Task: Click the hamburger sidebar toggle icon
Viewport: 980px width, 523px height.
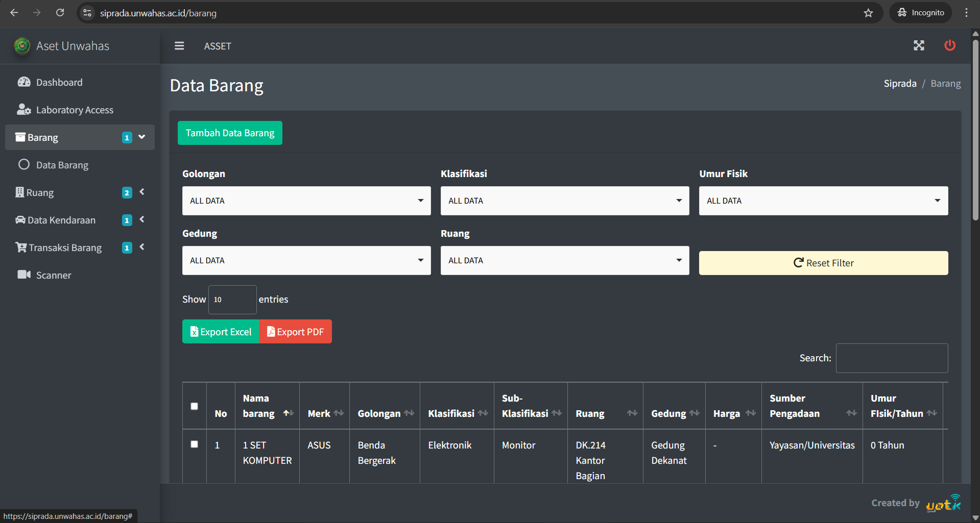Action: click(179, 46)
